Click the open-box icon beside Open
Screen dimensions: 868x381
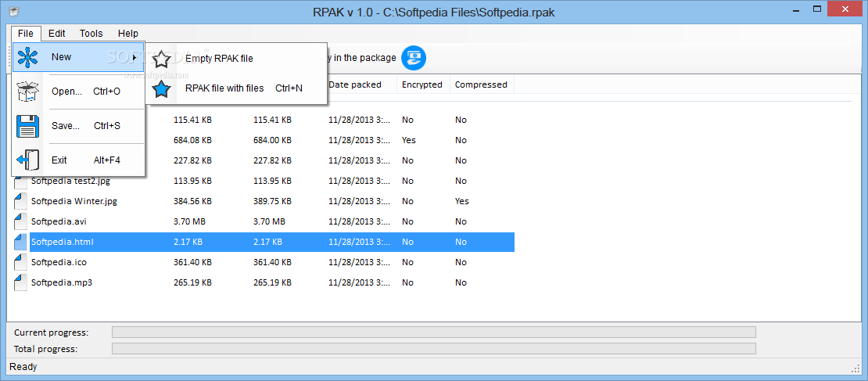click(x=27, y=92)
